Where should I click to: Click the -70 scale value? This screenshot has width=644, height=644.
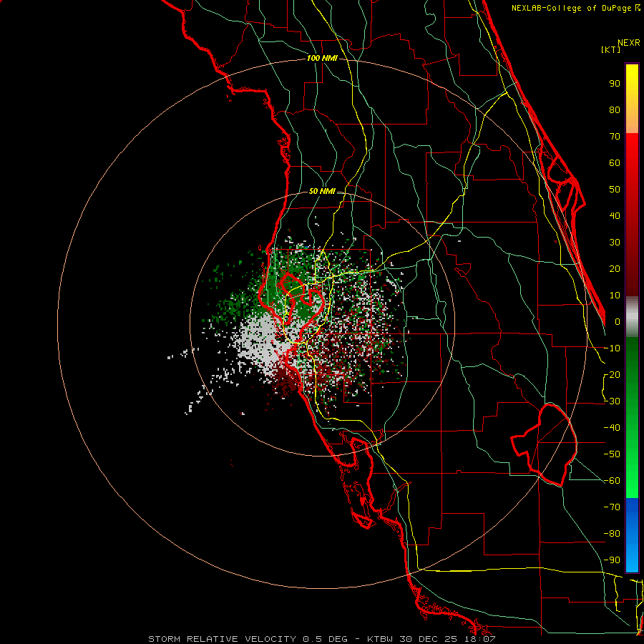(612, 507)
